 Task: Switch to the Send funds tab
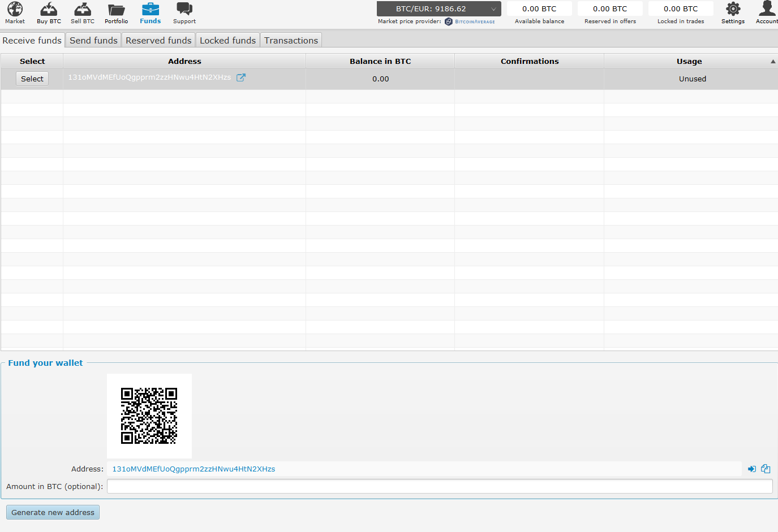[93, 40]
